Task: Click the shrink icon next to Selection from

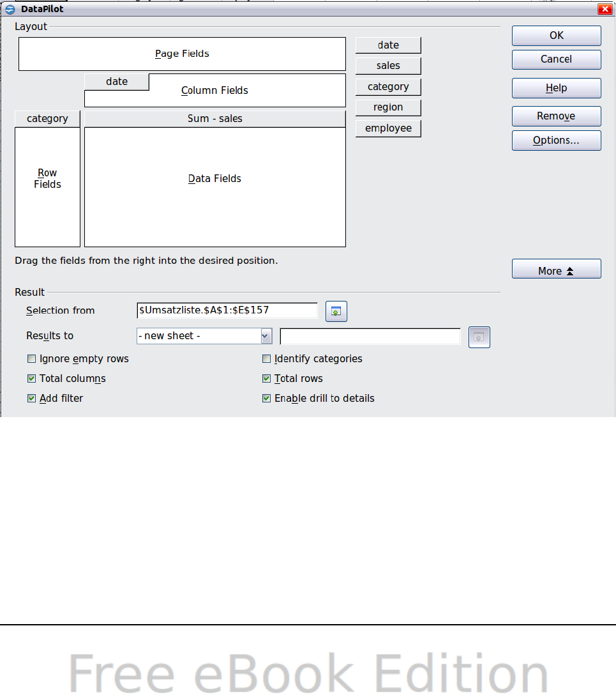Action: (x=336, y=311)
